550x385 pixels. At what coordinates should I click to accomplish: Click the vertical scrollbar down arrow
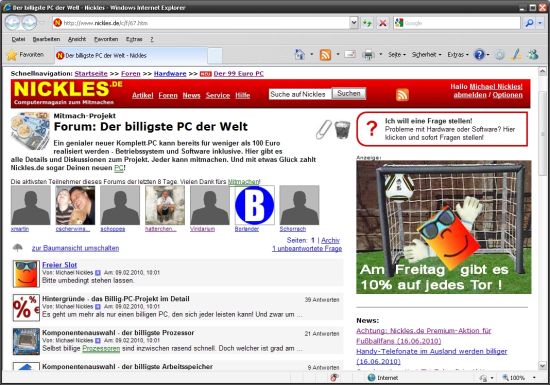542,365
